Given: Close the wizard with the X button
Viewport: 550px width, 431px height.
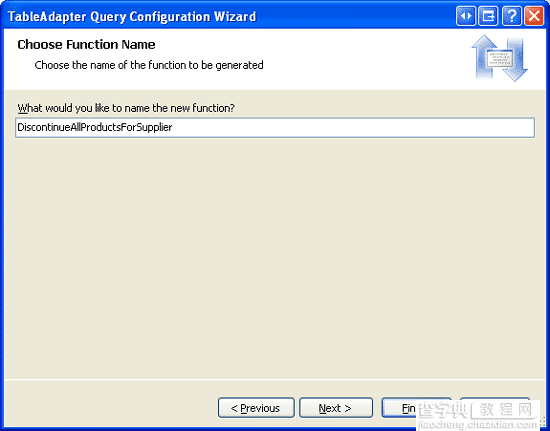Looking at the screenshot, I should (534, 16).
